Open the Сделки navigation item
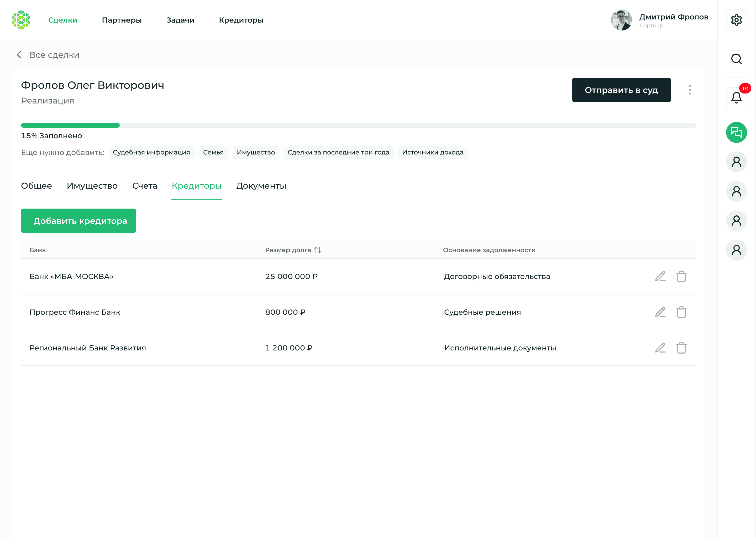This screenshot has height=538, width=756. tap(63, 20)
